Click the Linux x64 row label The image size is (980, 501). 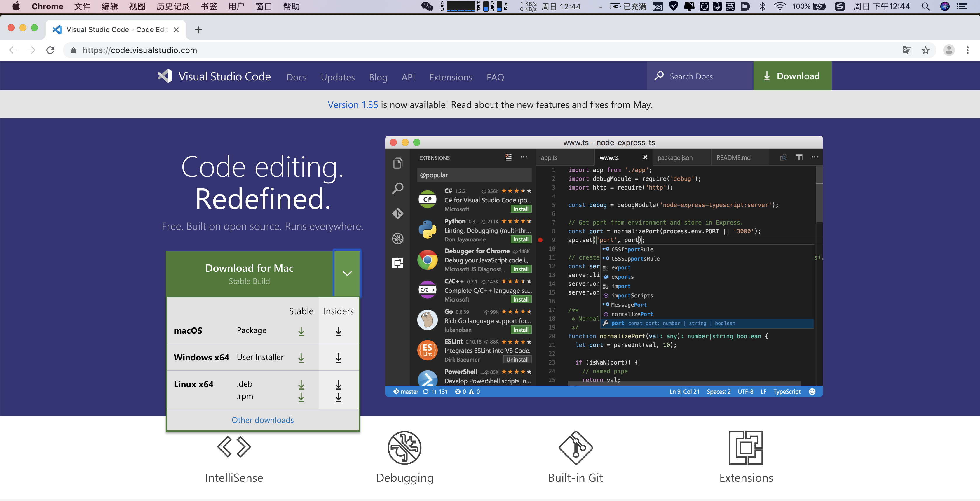(193, 384)
